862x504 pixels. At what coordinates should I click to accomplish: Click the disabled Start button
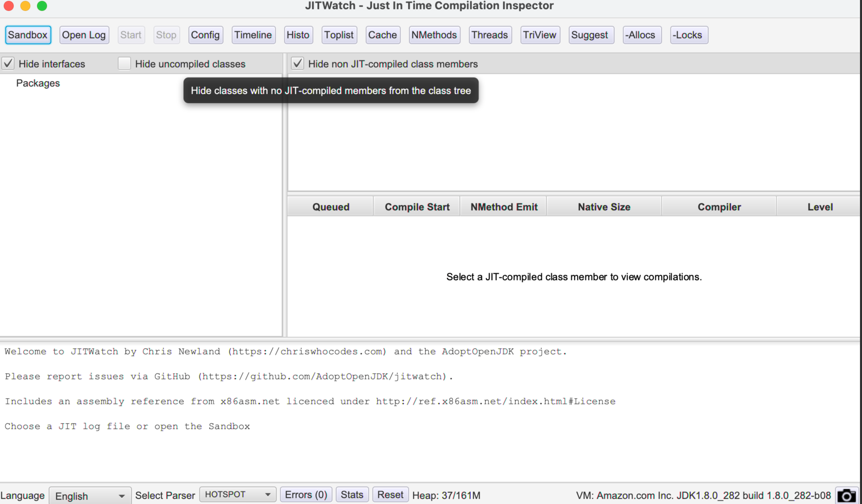click(131, 35)
